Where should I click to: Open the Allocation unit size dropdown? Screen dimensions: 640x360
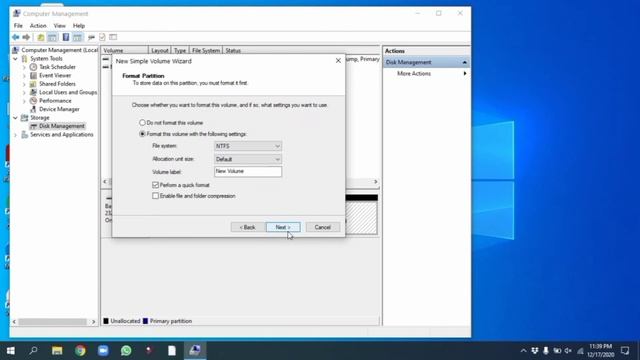[x=248, y=159]
